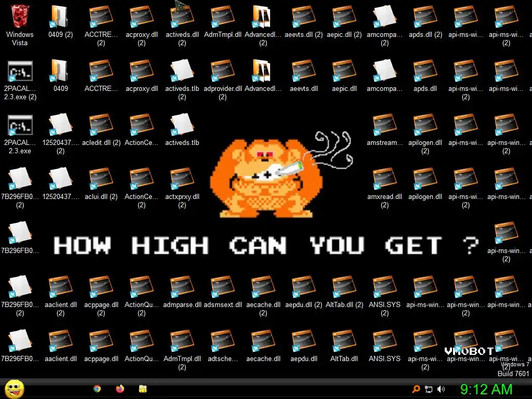The image size is (532, 399).
Task: Click the volume speaker tray icon
Action: pos(441,389)
